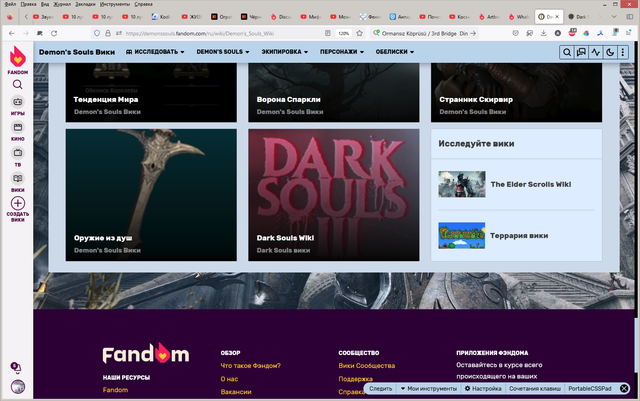Image resolution: width=640 pixels, height=401 pixels.
Task: Click the Поддержка footer link
Action: 356,379
